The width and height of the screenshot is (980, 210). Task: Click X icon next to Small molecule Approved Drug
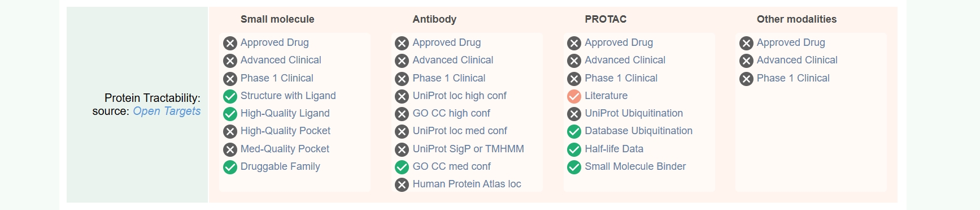coord(230,43)
